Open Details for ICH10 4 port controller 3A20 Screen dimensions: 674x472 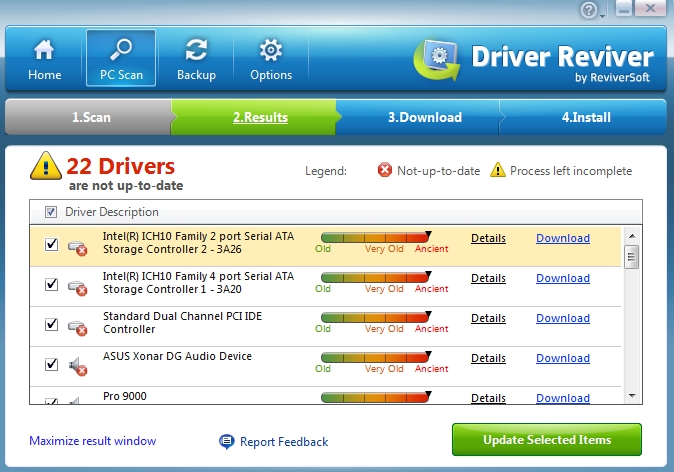[488, 278]
